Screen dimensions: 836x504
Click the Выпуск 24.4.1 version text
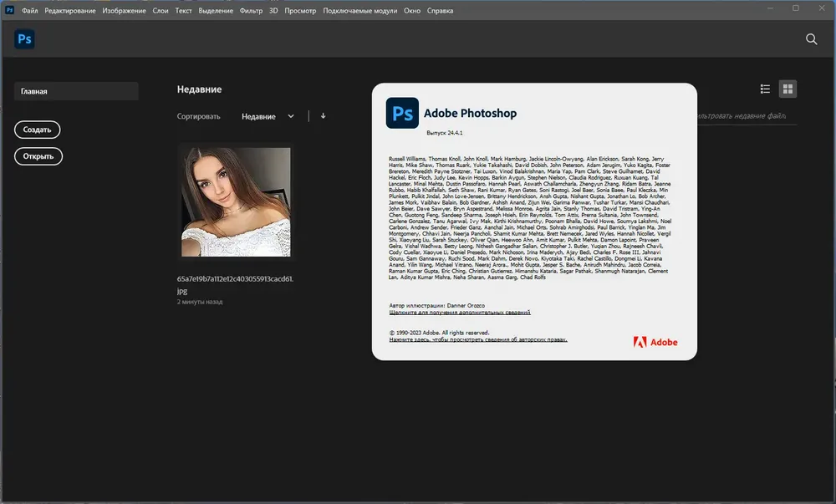point(445,133)
